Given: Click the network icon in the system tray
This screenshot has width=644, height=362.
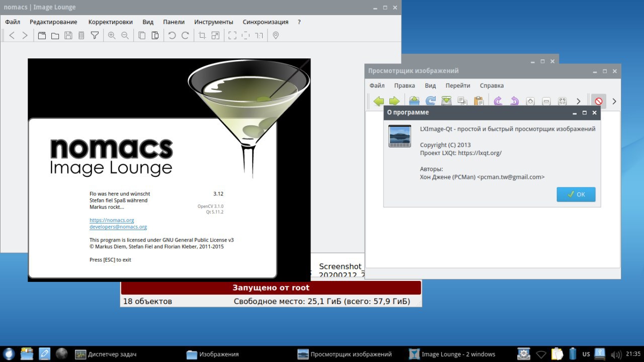Looking at the screenshot, I should coord(541,354).
